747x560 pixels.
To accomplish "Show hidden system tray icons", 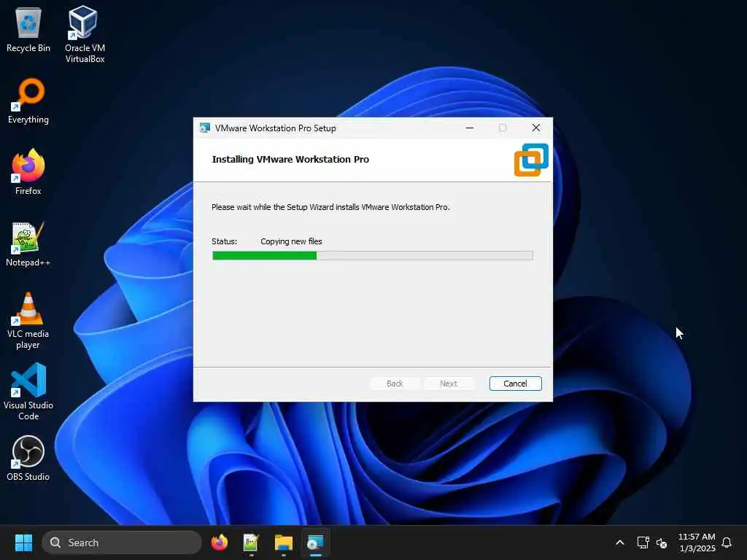I will pyautogui.click(x=620, y=542).
